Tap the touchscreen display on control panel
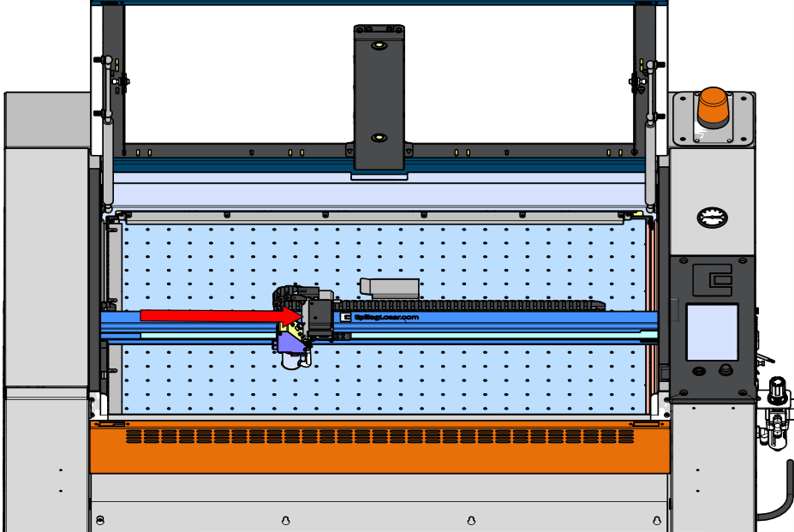The image size is (794, 532). tap(711, 332)
